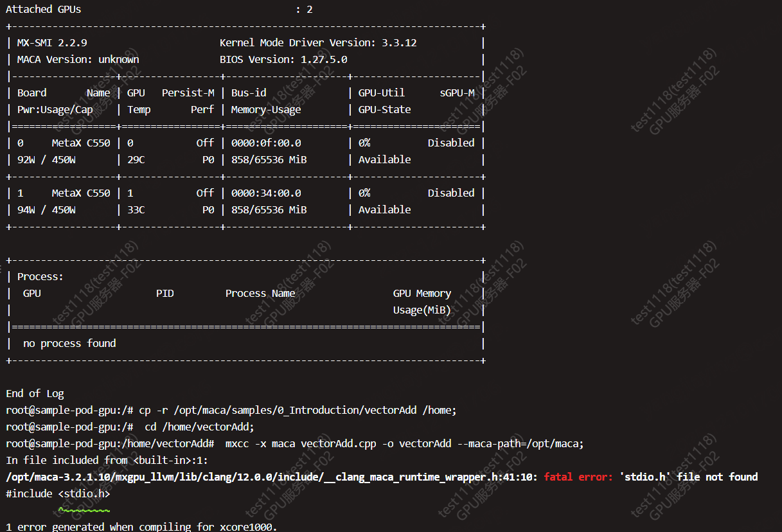Click the 'Memory-Usage' column header
The image size is (782, 532).
[266, 110]
